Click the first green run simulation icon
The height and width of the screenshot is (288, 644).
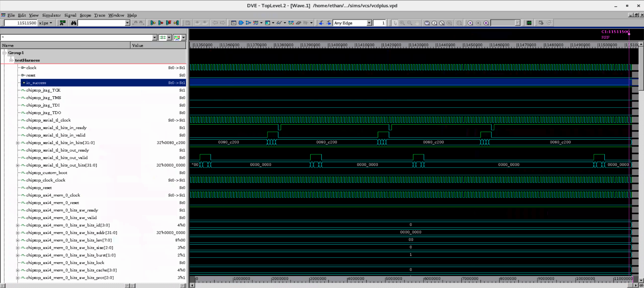[153, 23]
